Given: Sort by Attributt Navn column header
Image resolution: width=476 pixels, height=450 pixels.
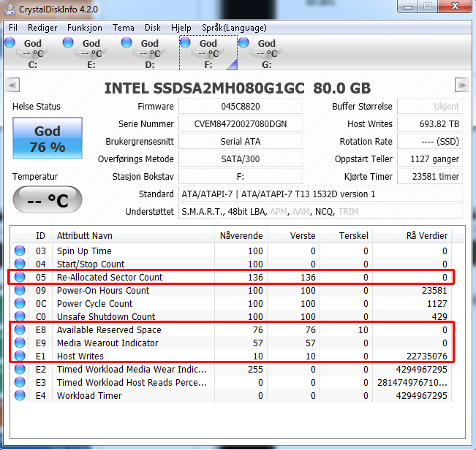Looking at the screenshot, I should 133,236.
